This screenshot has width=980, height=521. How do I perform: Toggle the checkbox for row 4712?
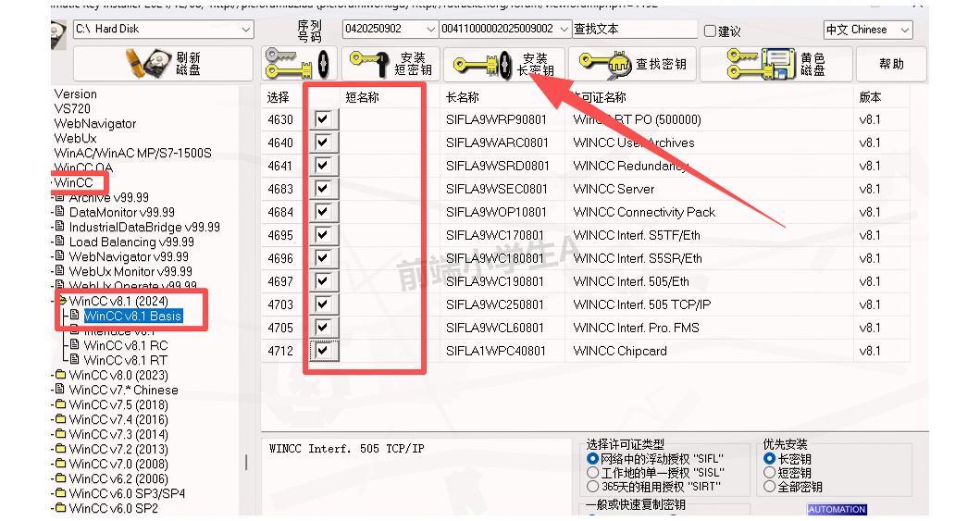pyautogui.click(x=322, y=351)
